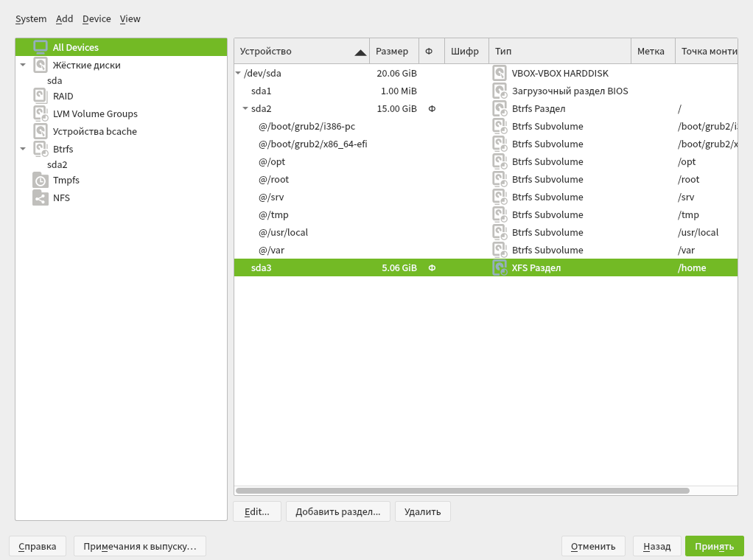Sort by the Устройство column header
Viewport: 753px width, 560px height.
(301, 51)
